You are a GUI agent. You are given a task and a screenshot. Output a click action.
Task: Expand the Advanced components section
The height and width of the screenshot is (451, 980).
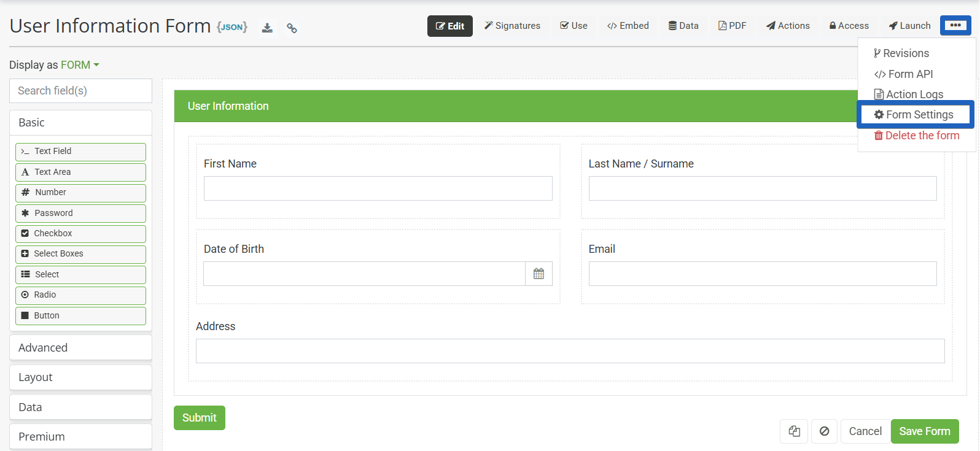click(x=80, y=347)
